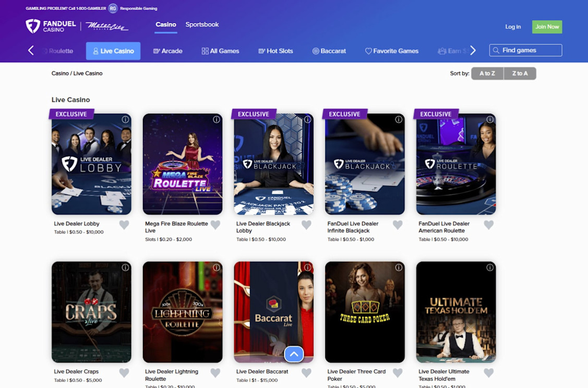Click the 'Live Dealer Baccarat' title text

[262, 371]
